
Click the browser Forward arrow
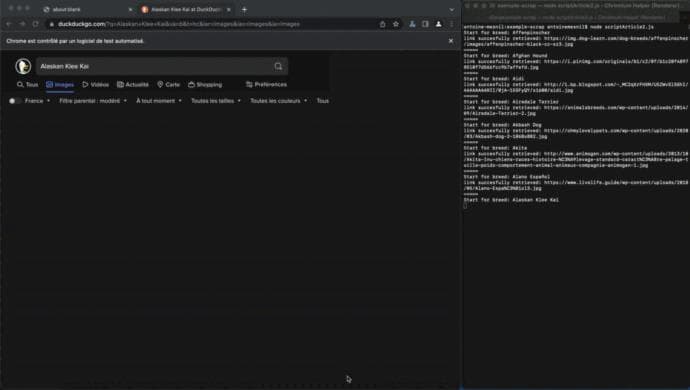point(22,24)
